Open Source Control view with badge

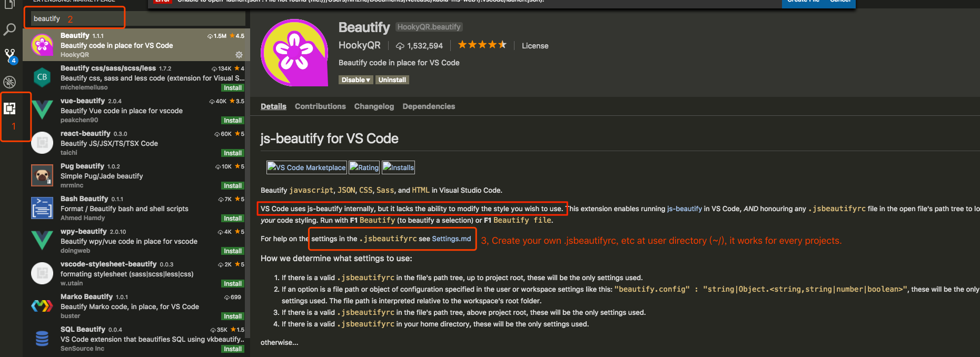point(10,55)
